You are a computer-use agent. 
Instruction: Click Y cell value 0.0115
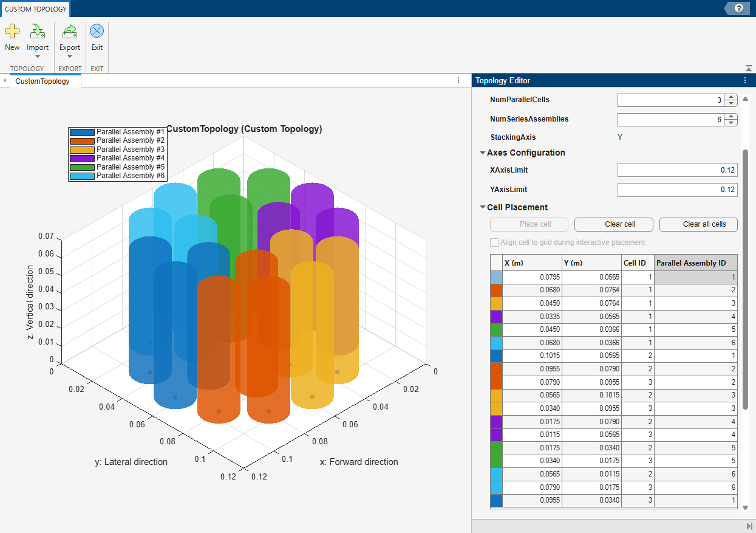click(x=592, y=475)
